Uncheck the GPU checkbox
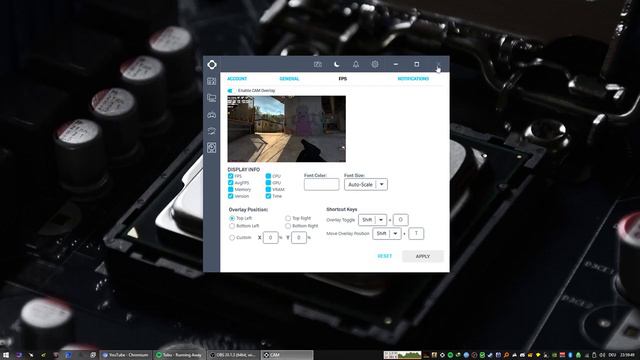This screenshot has width=640, height=360. pos(268,183)
